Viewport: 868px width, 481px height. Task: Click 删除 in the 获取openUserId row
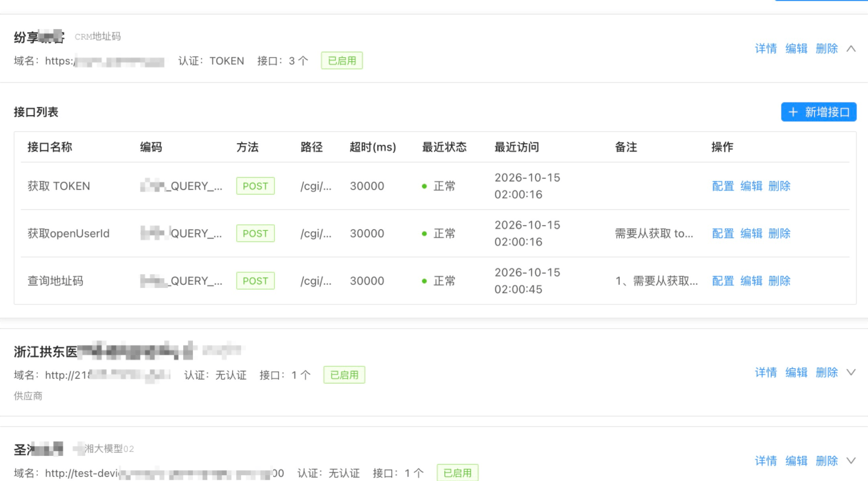tap(779, 234)
